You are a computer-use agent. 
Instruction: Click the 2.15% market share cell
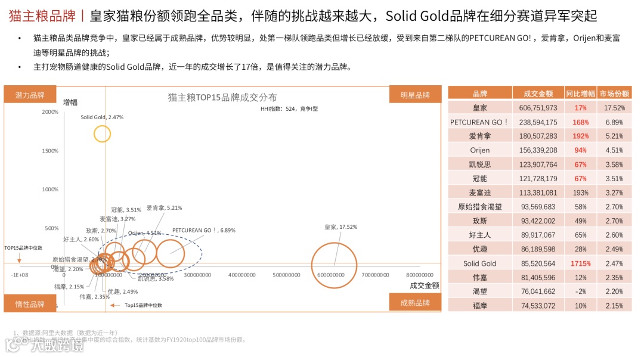[x=614, y=306]
